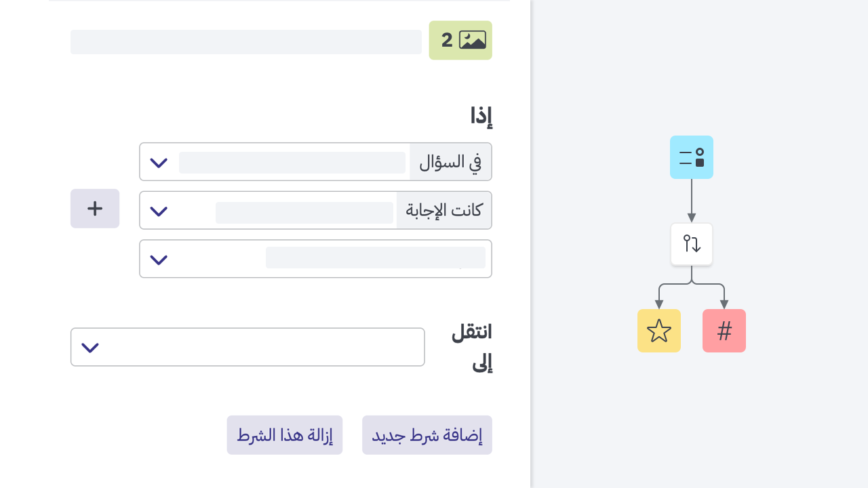Click the green image badge showing 2
The height and width of the screenshot is (488, 868).
coord(460,40)
